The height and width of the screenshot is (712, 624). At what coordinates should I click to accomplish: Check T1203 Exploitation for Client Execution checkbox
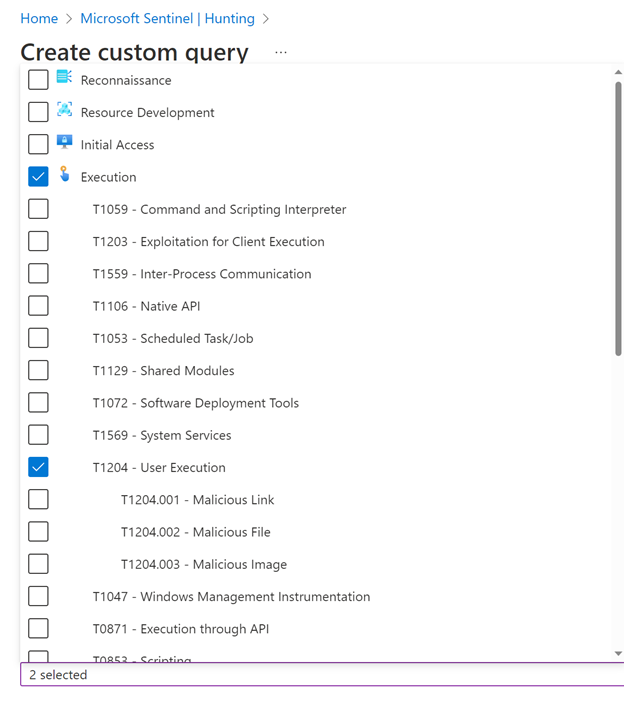point(38,241)
